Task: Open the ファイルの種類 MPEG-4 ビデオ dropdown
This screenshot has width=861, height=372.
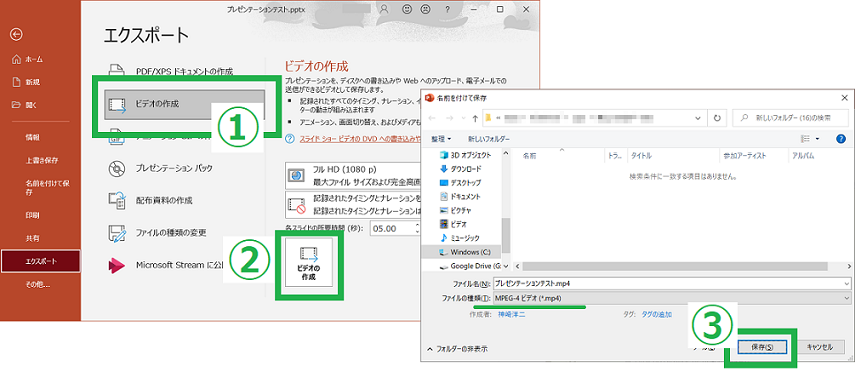Action: 671,298
